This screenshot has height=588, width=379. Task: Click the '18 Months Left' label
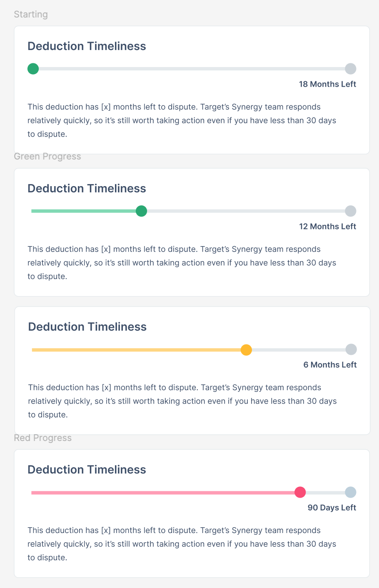point(327,84)
